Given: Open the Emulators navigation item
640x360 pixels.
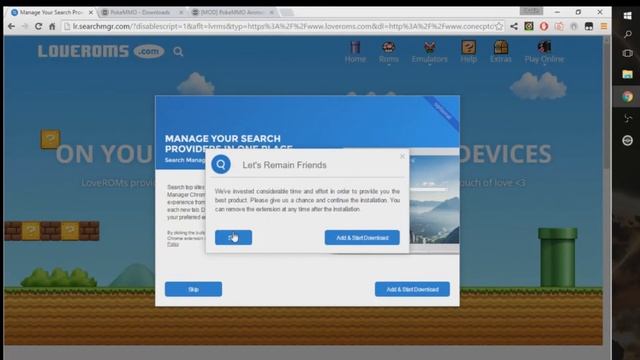Looking at the screenshot, I should (x=429, y=52).
